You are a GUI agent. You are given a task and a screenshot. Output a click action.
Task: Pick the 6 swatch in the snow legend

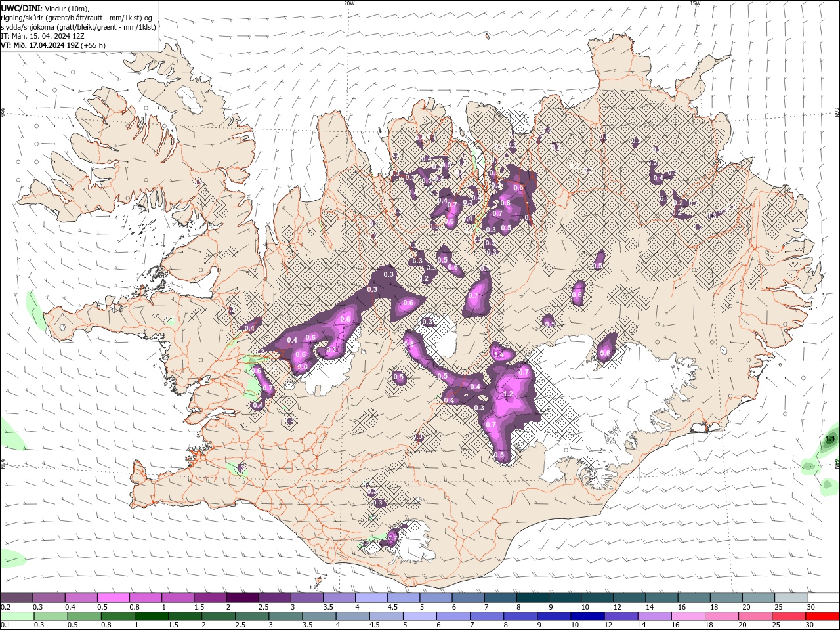(x=468, y=597)
